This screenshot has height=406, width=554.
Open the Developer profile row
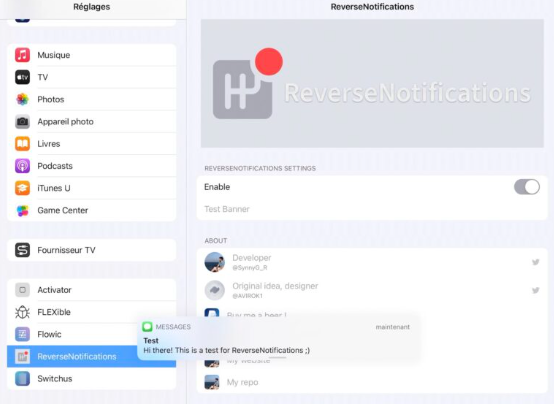click(372, 262)
